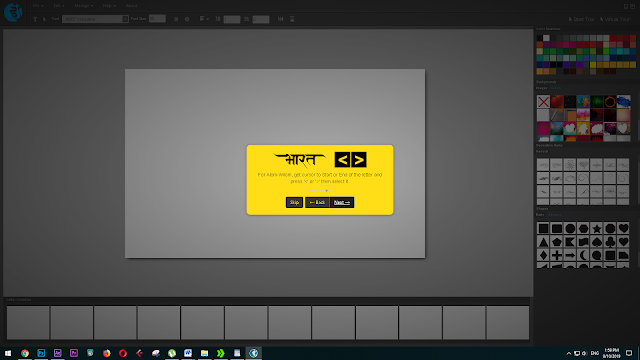Open Photoshop from the taskbar
The height and width of the screenshot is (360, 640).
click(x=41, y=353)
